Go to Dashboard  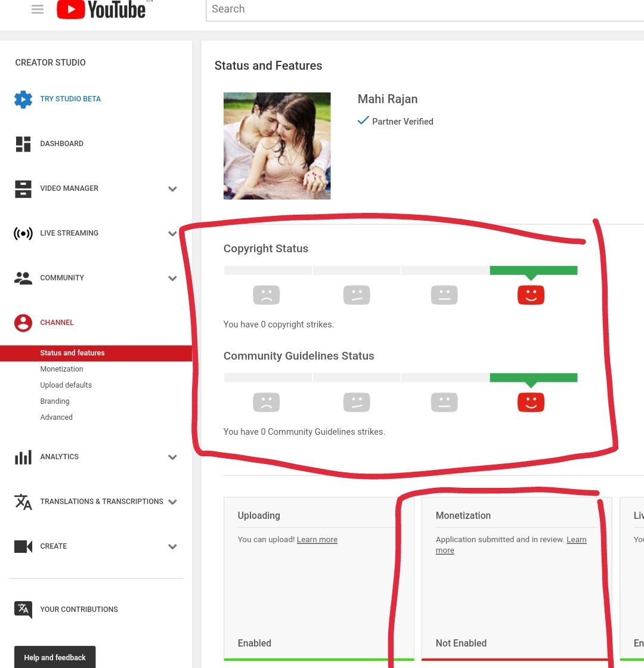tap(62, 144)
